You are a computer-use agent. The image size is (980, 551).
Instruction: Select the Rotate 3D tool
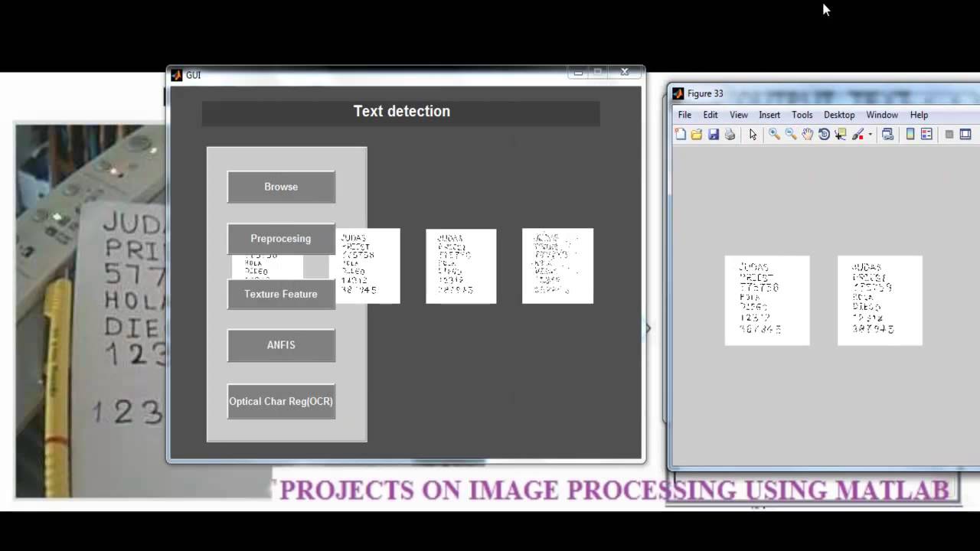(824, 134)
